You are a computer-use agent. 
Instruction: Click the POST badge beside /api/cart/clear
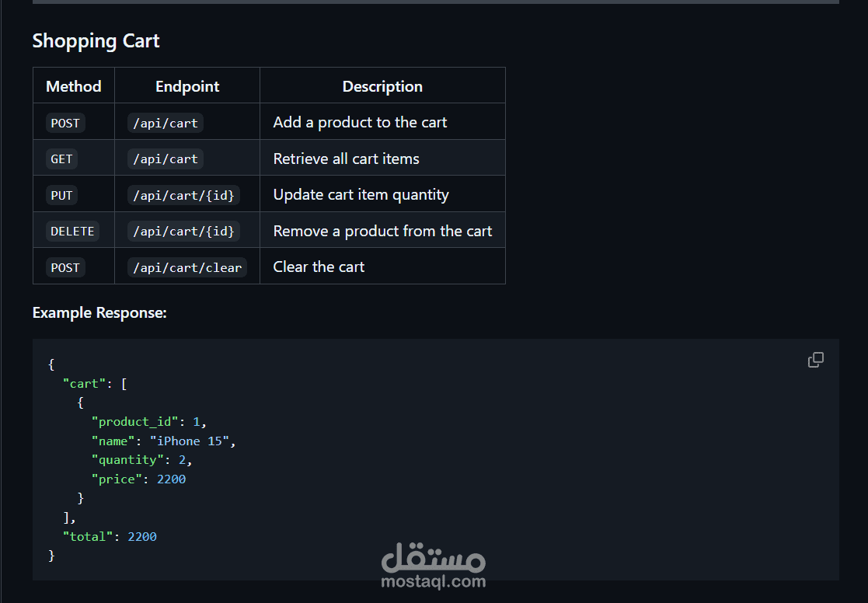coord(65,268)
